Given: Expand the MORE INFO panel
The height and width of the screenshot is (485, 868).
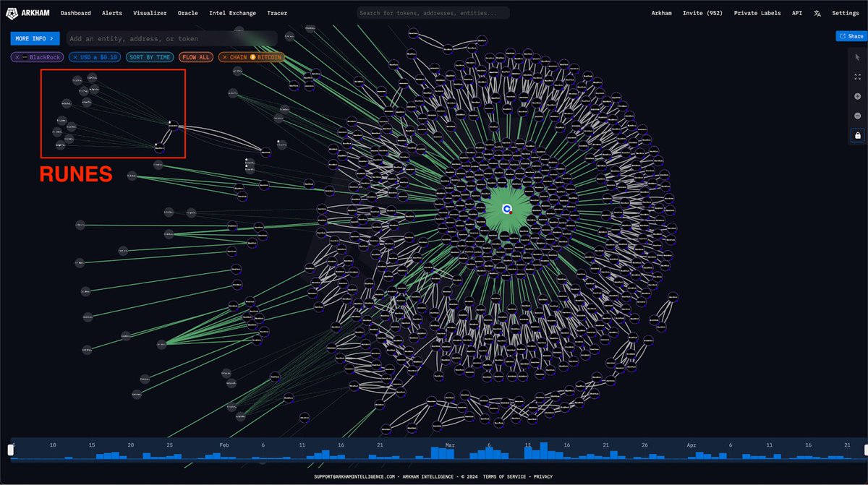Looking at the screenshot, I should click(x=35, y=38).
